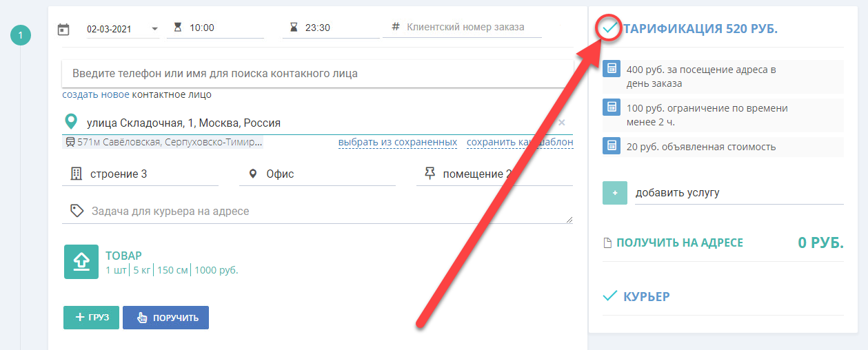868x350 pixels.
Task: Edit the start time field 10:00
Action: [x=225, y=28]
